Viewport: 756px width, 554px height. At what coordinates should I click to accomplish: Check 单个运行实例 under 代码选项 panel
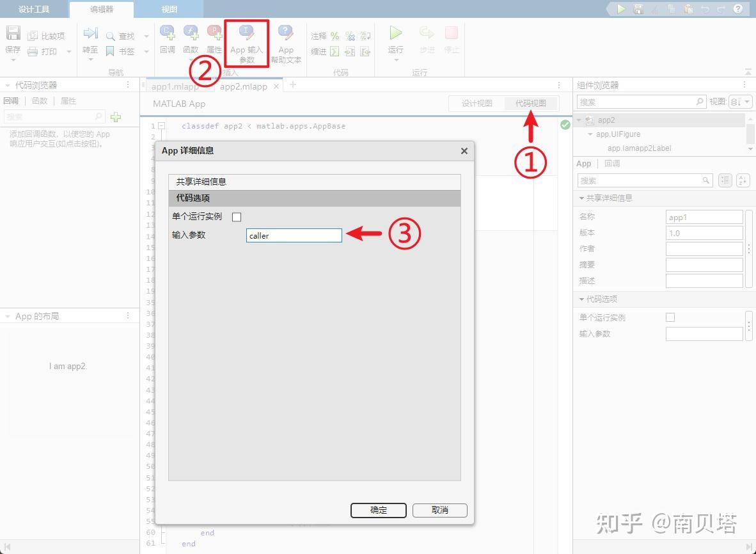(x=670, y=317)
